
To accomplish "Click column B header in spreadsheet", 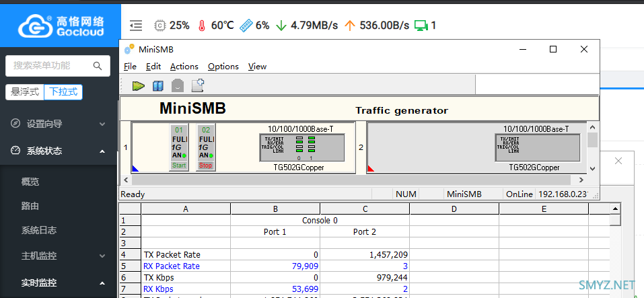I will pos(276,209).
